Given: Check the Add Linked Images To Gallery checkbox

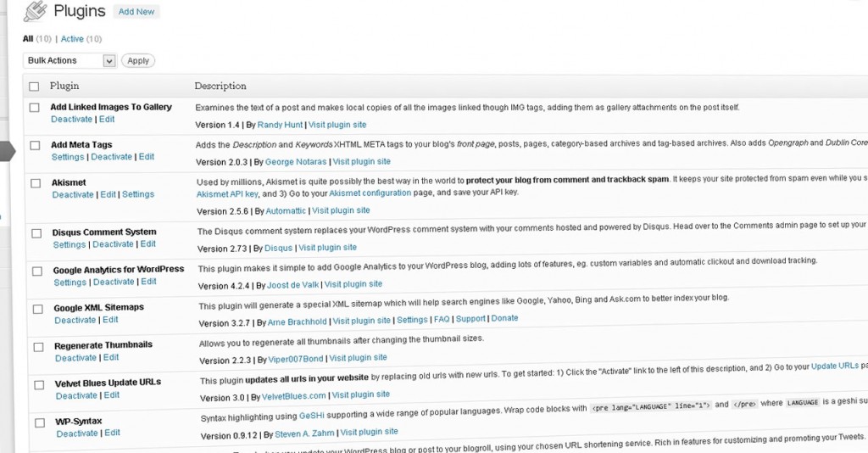Looking at the screenshot, I should point(34,108).
